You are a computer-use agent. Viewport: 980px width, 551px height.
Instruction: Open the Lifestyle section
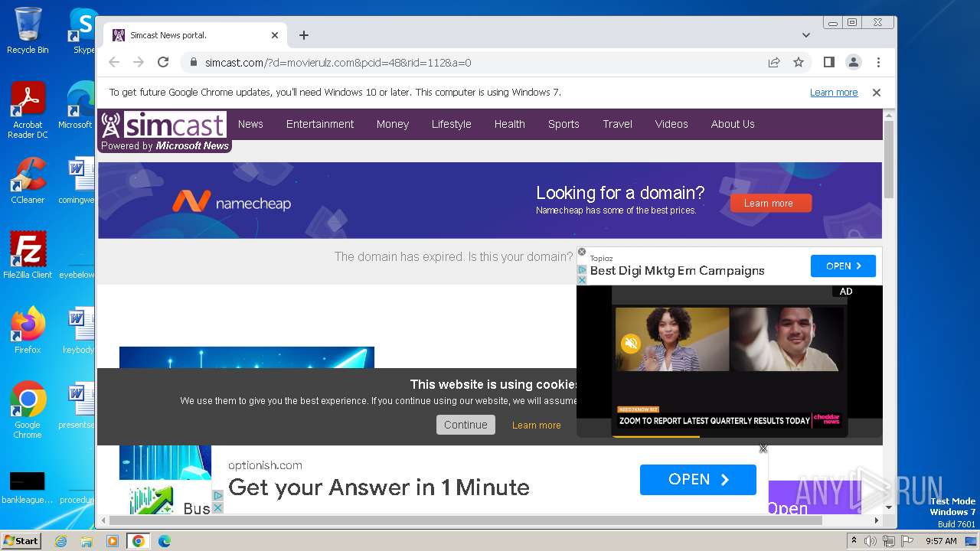(x=451, y=124)
